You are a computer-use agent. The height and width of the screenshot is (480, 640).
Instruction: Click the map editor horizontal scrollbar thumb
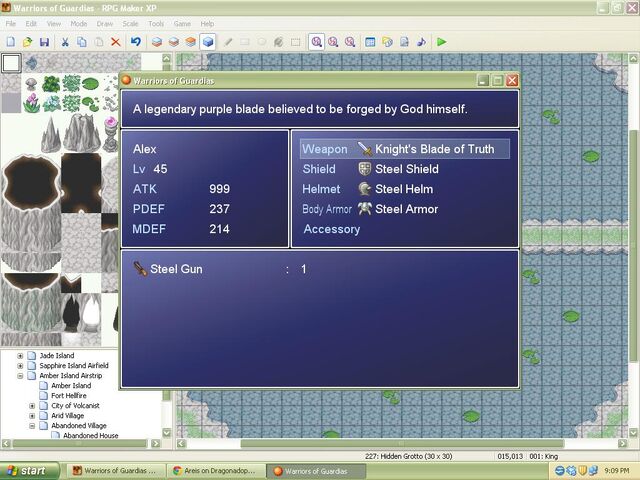(402, 443)
